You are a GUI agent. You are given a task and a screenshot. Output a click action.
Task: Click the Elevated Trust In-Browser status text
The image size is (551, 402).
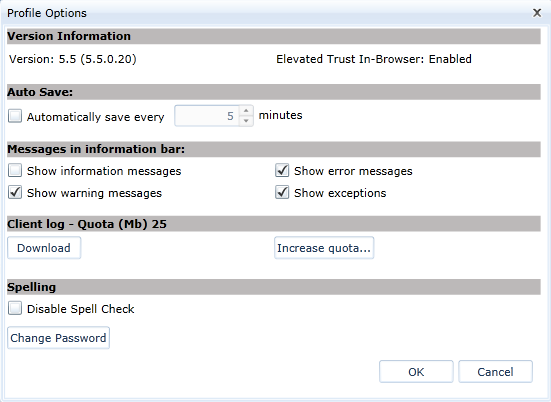tap(374, 59)
